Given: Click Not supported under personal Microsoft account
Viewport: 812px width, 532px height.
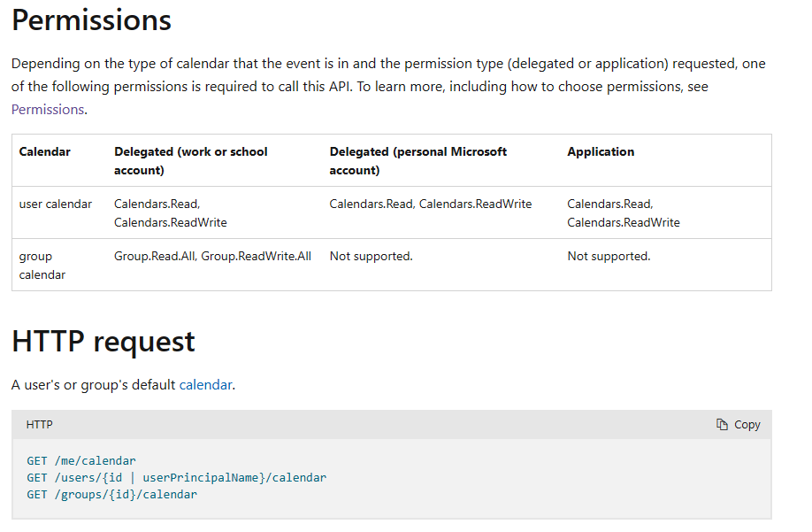Looking at the screenshot, I should click(371, 257).
